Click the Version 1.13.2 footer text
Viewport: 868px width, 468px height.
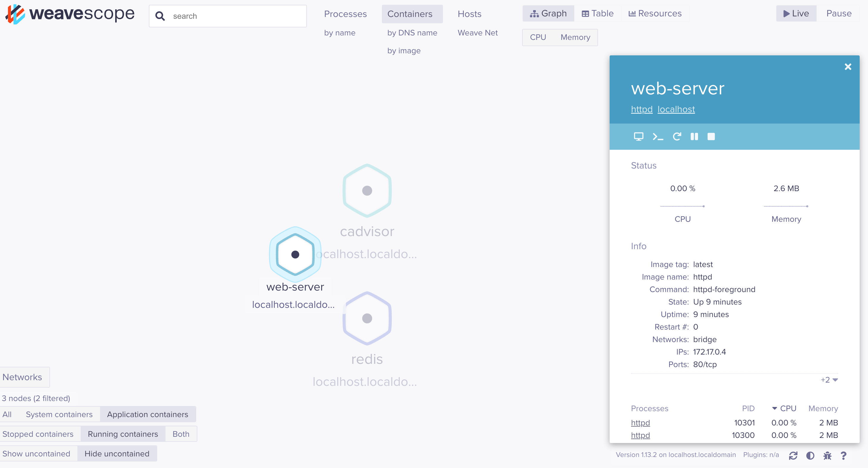[x=676, y=455]
